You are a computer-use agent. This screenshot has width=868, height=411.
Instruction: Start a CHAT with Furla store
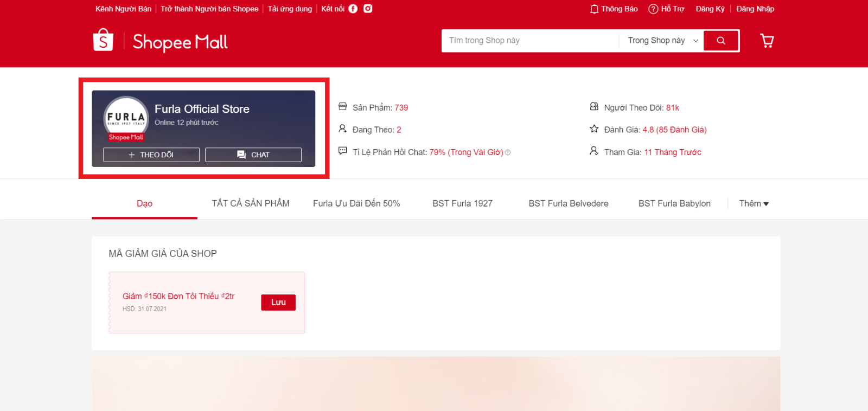[253, 155]
